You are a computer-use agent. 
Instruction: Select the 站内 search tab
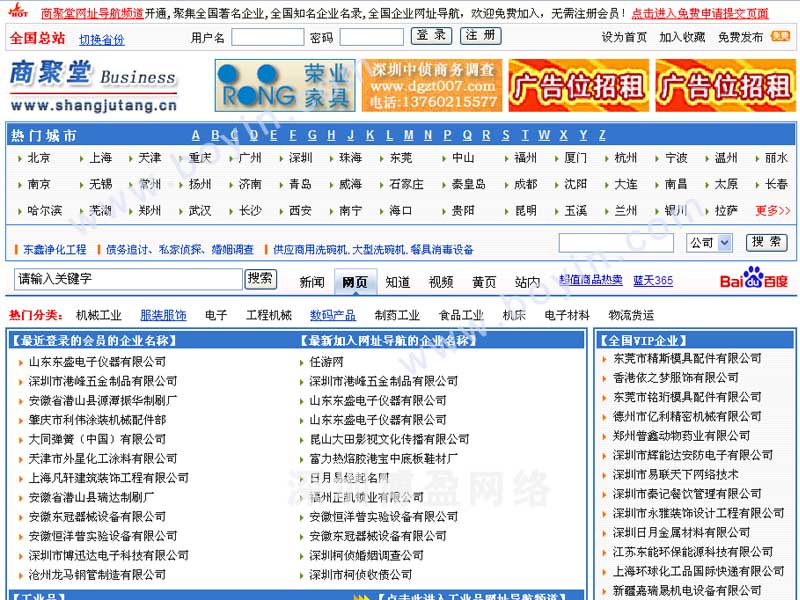click(528, 282)
